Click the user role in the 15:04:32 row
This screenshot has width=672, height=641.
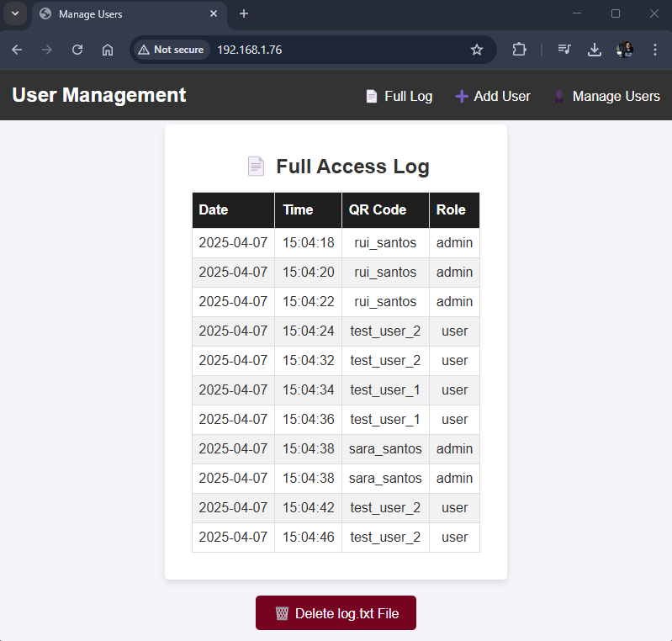click(454, 361)
